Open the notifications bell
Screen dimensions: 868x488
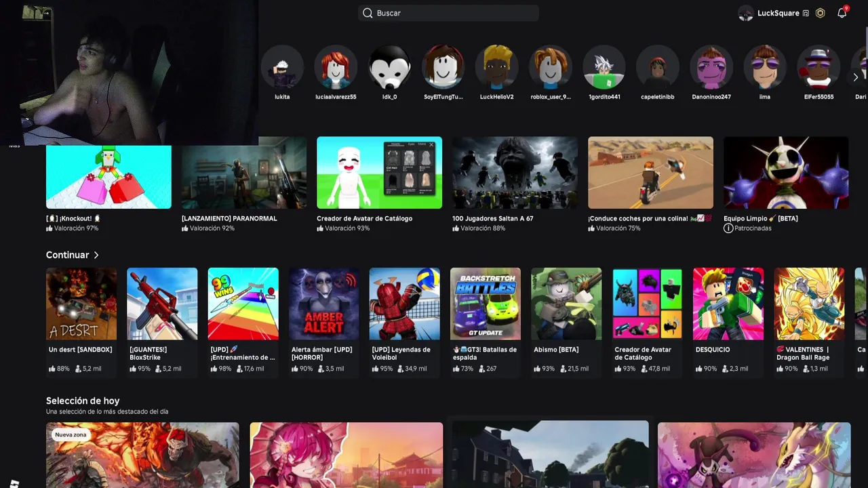[842, 13]
